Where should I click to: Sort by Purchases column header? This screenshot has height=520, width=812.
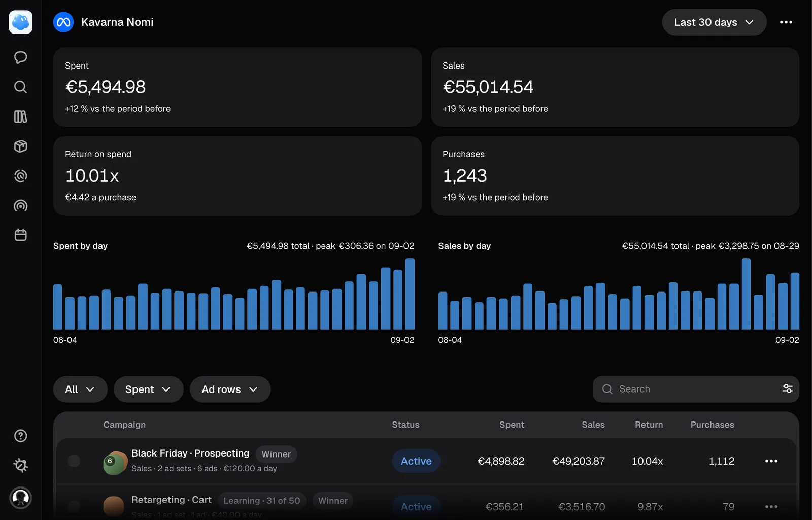click(712, 425)
